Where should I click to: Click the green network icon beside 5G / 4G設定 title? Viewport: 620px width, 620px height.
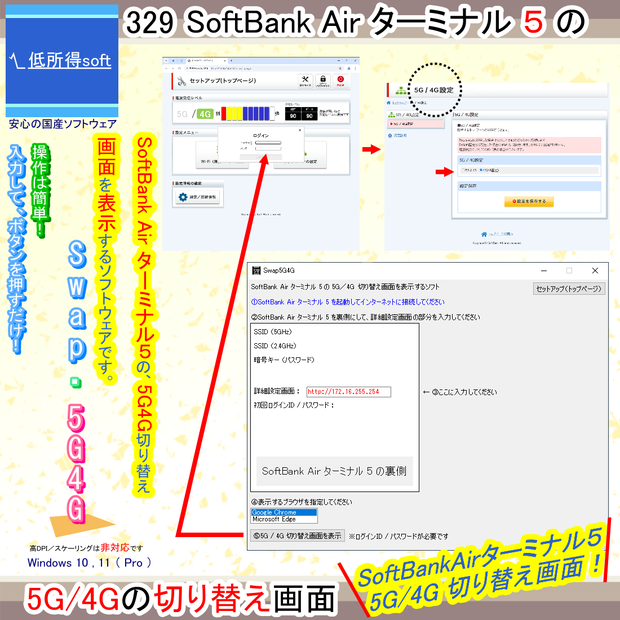401,91
